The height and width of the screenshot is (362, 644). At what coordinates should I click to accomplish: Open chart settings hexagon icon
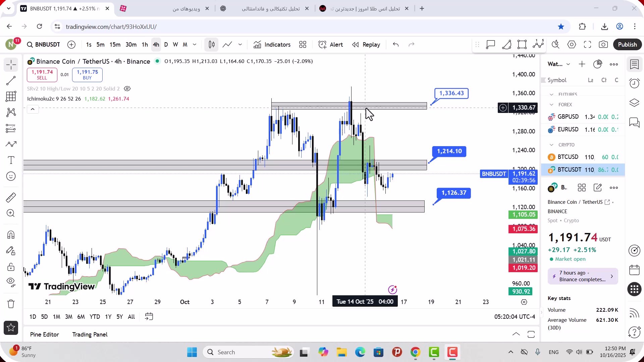point(572,45)
